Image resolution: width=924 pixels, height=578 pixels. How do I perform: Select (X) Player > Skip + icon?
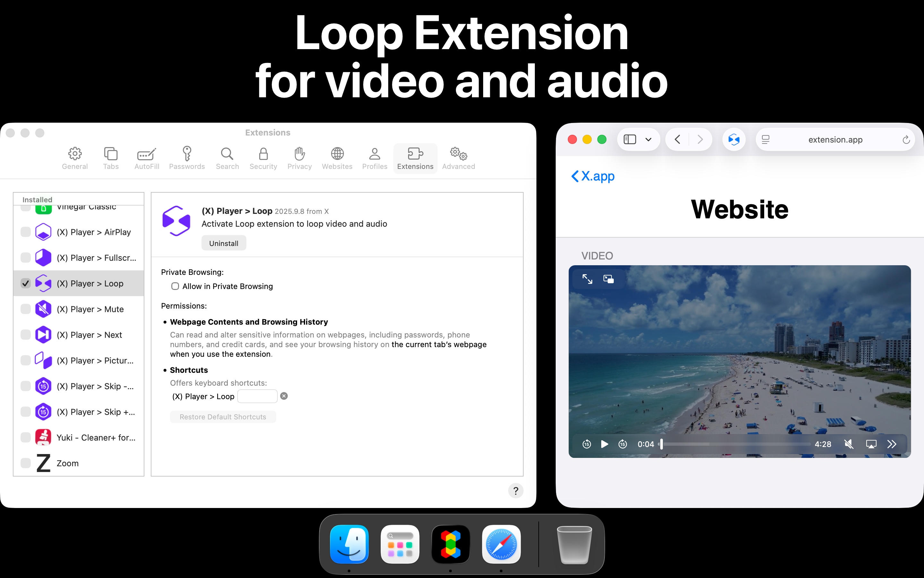point(43,412)
